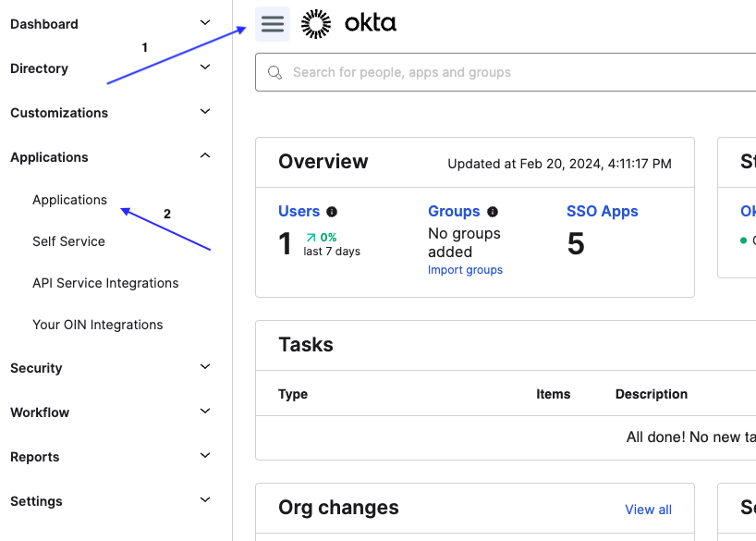Viewport: 756px width, 541px height.
Task: Collapse the Applications section chevron
Action: pyautogui.click(x=205, y=156)
